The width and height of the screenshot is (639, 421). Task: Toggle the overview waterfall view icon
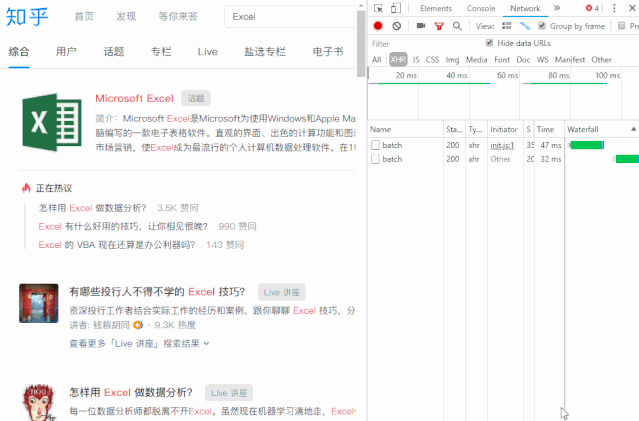point(525,26)
